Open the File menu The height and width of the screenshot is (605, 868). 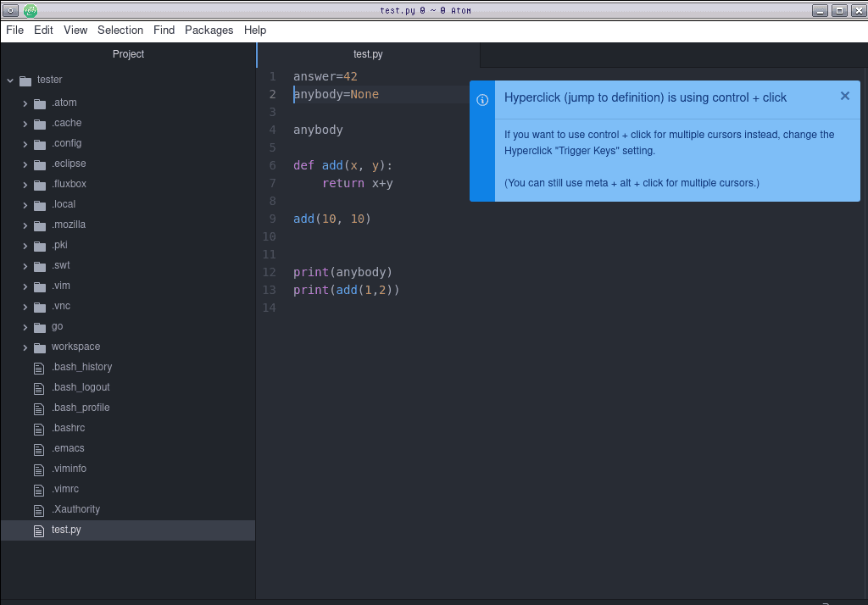[15, 30]
